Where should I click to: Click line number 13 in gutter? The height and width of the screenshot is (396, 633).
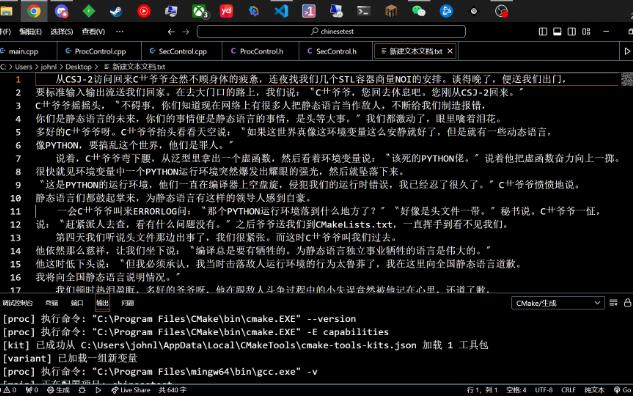pyautogui.click(x=15, y=237)
